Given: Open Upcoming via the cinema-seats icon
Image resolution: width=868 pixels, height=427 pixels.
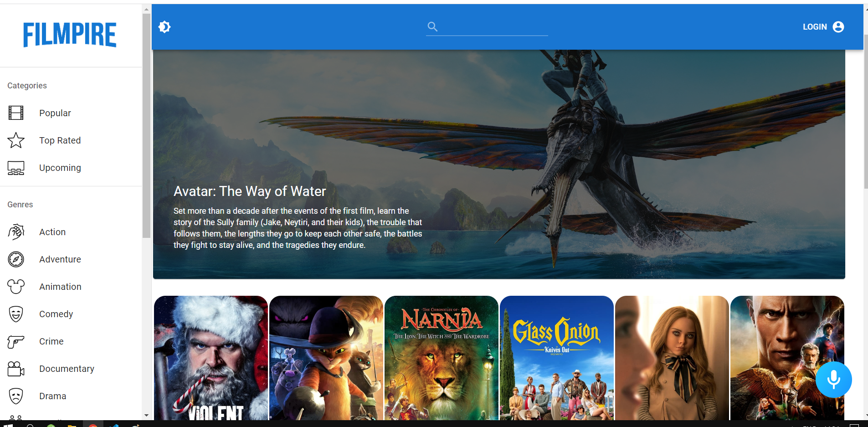Looking at the screenshot, I should [15, 168].
